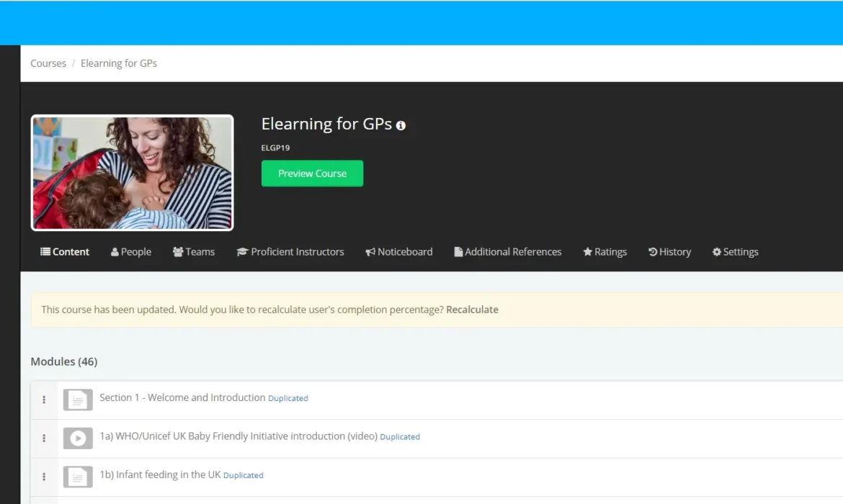This screenshot has width=843, height=504.
Task: Open the People tab
Action: click(x=131, y=252)
